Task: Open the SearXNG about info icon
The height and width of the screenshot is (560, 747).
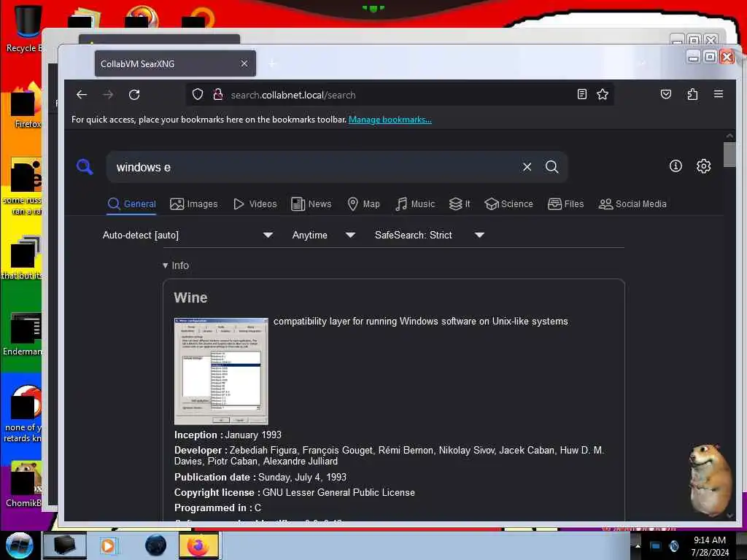Action: pos(676,166)
